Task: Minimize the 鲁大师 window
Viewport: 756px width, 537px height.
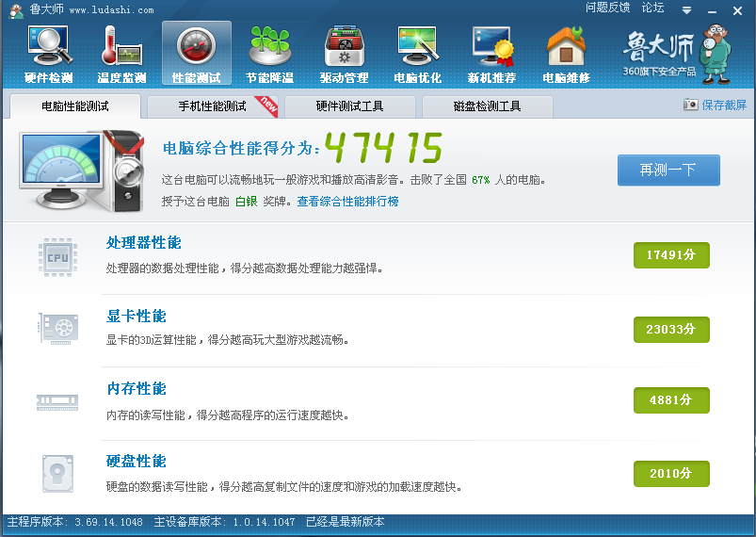Action: [x=712, y=10]
